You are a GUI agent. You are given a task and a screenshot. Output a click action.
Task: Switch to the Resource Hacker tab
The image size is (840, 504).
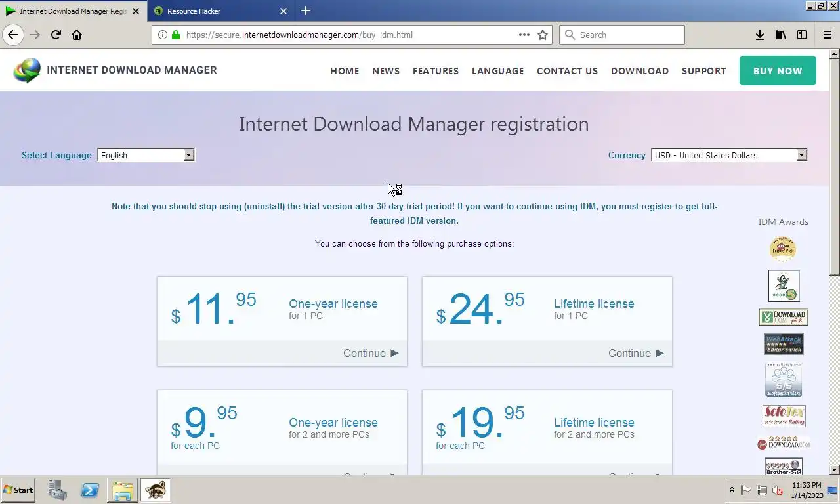(220, 11)
